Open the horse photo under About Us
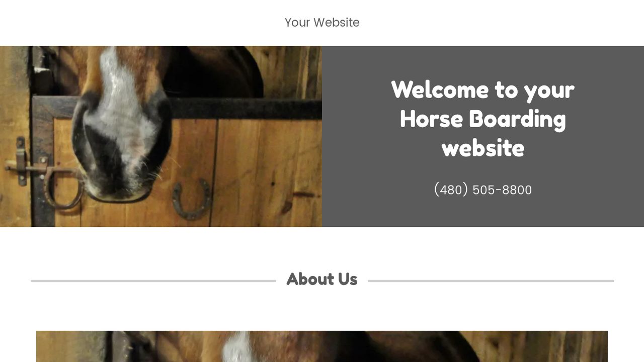The image size is (644, 362). click(322, 346)
